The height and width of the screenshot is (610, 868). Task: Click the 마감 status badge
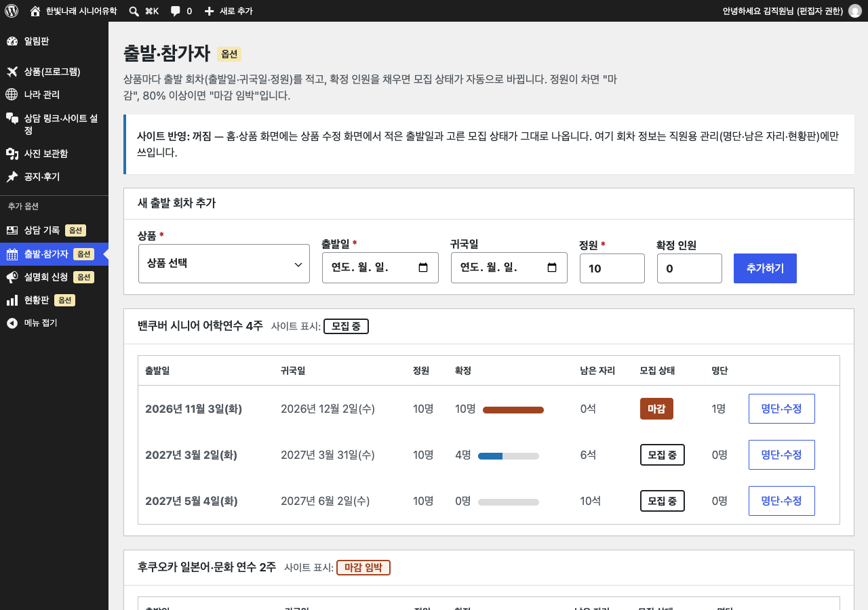(x=656, y=409)
